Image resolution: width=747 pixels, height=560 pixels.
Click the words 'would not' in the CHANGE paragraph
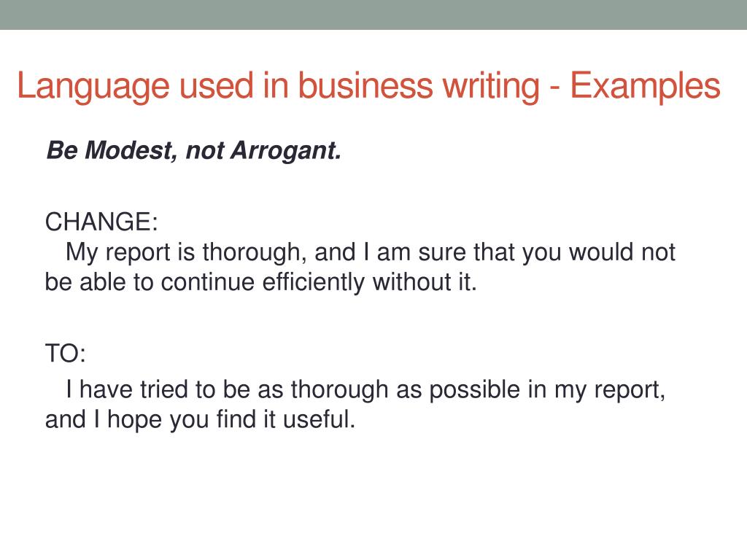[x=622, y=252]
